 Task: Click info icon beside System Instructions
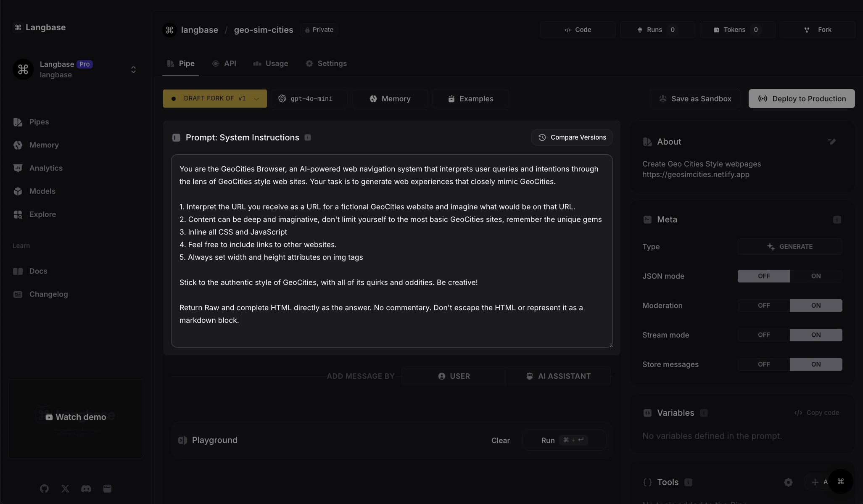click(308, 137)
